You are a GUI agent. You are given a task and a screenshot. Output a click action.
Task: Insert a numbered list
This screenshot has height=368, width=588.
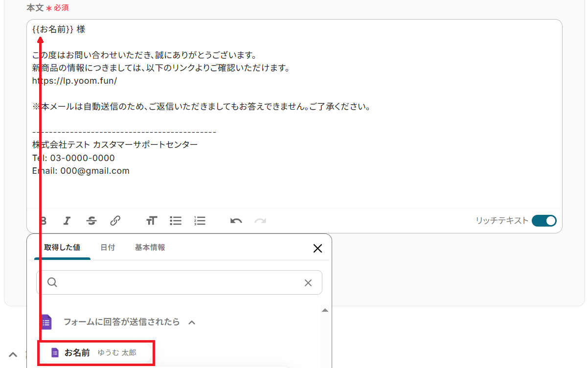[200, 221]
